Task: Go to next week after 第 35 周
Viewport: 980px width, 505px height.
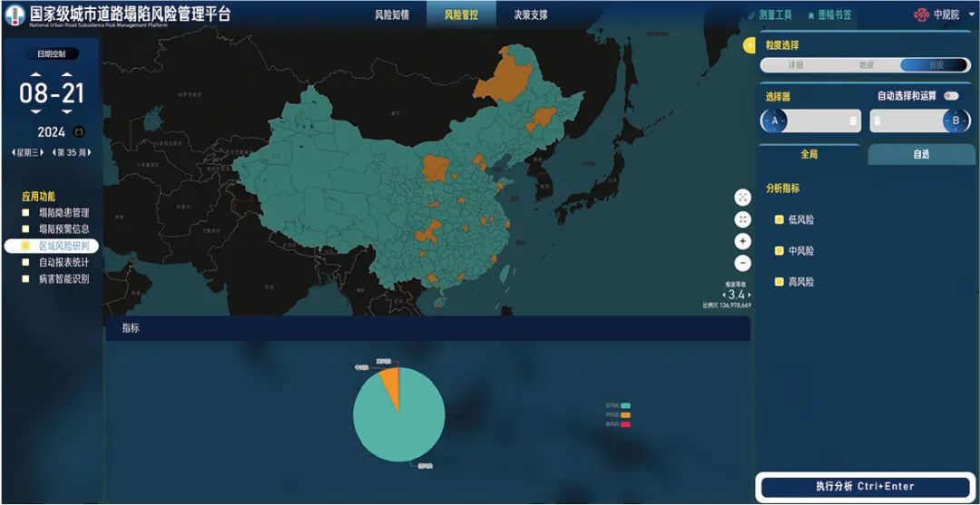Action: coord(89,152)
